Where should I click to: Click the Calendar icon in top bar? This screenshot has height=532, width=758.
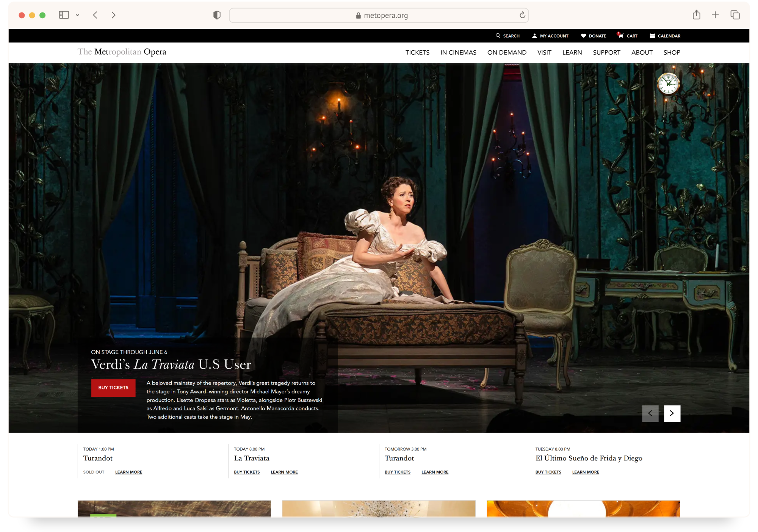[652, 36]
